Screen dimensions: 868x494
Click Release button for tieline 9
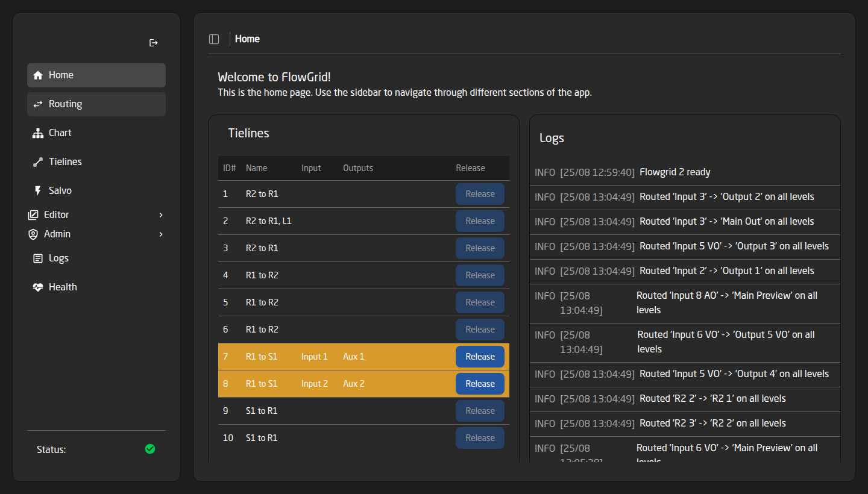click(x=480, y=411)
